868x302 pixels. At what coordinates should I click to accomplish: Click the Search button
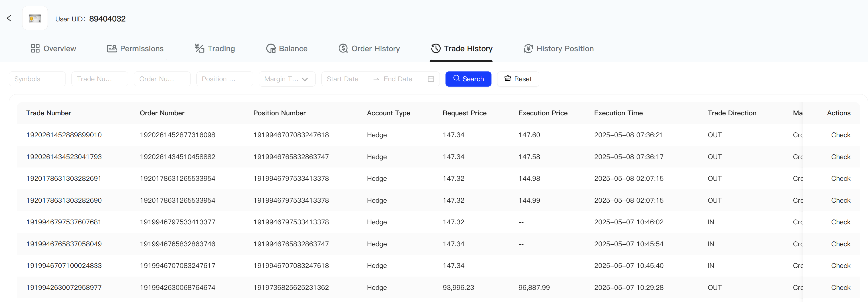[468, 79]
